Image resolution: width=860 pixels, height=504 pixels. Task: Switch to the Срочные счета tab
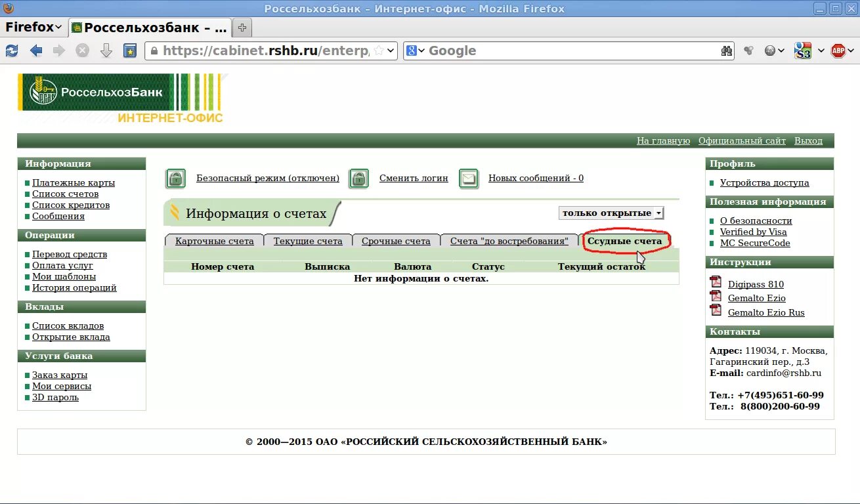click(396, 241)
